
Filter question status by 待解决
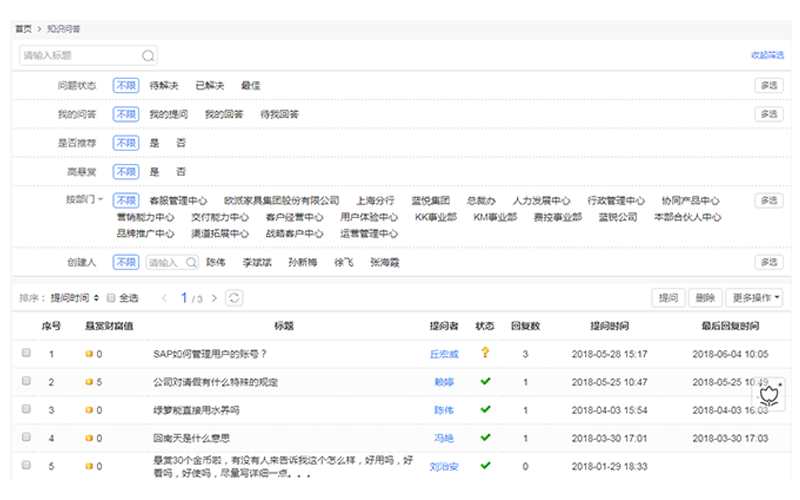pos(165,86)
